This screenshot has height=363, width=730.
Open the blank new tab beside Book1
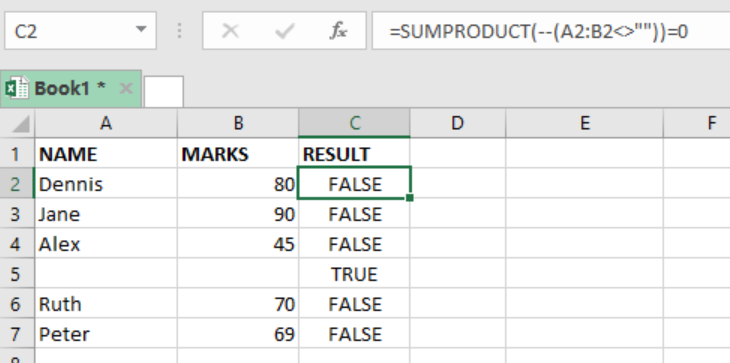pyautogui.click(x=163, y=91)
